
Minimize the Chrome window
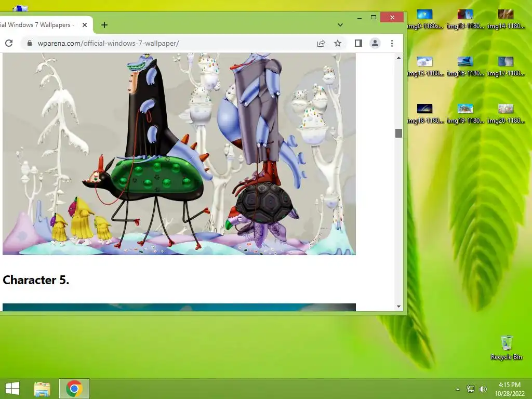pyautogui.click(x=360, y=17)
